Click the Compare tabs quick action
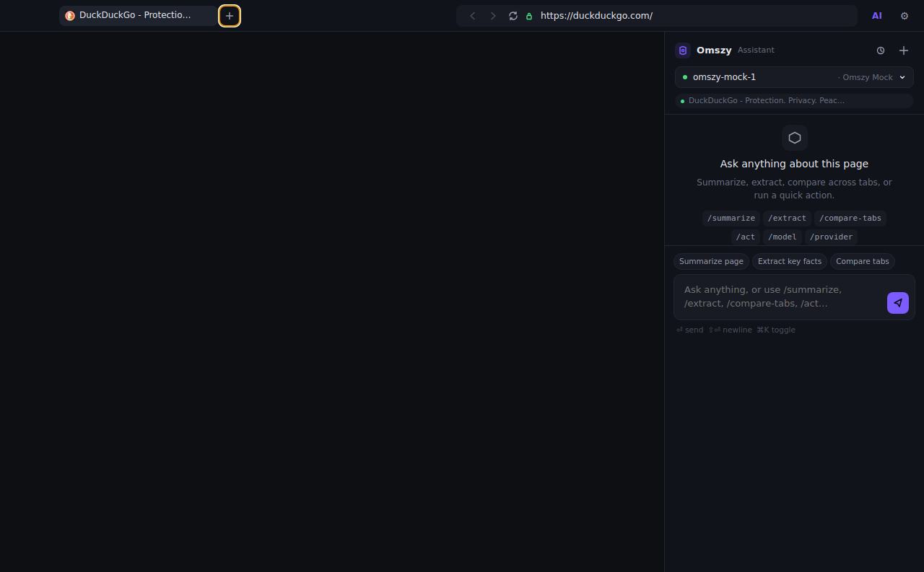Image resolution: width=924 pixels, height=572 pixels. pyautogui.click(x=863, y=261)
